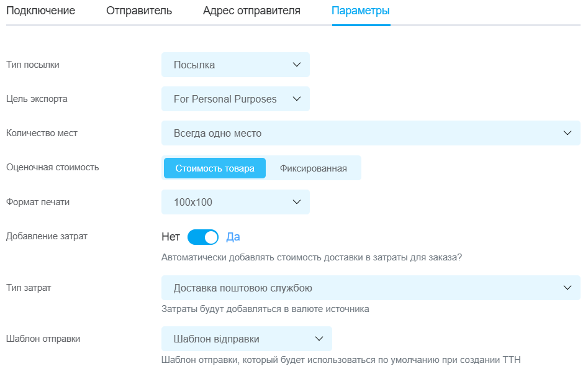The image size is (588, 376).
Task: Click chevron arrow of Тип затрат field
Action: click(568, 288)
